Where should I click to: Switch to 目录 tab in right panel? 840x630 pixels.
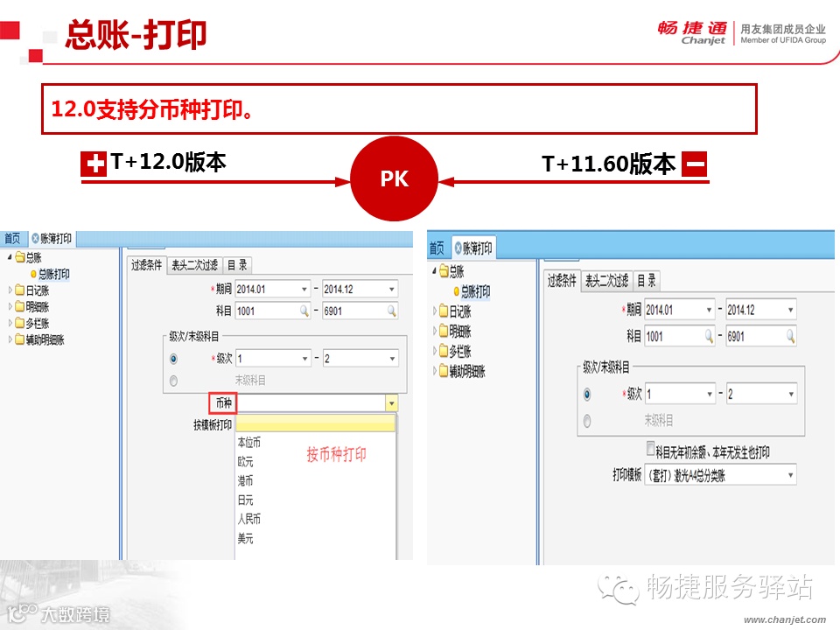click(x=647, y=280)
